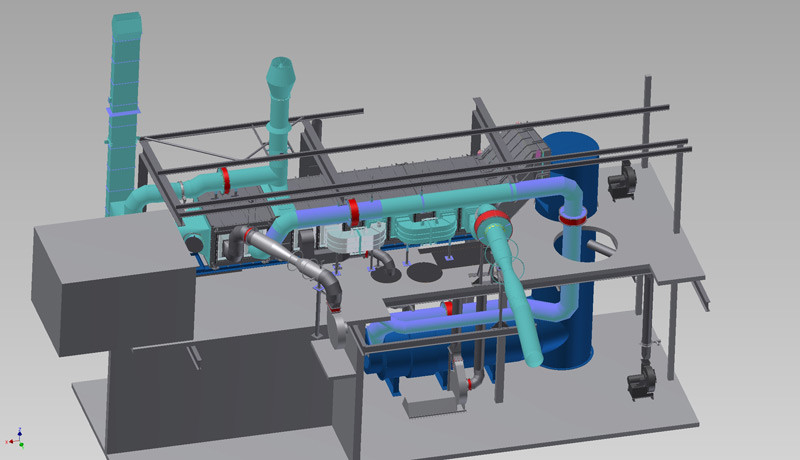Click the red X-axis arrow on triad
The width and height of the screenshot is (800, 460).
(x=9, y=441)
